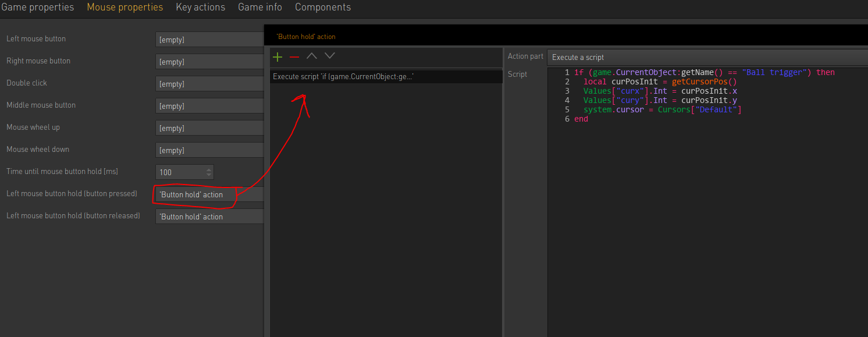Open the Components tab
The image size is (868, 337).
[x=323, y=8]
